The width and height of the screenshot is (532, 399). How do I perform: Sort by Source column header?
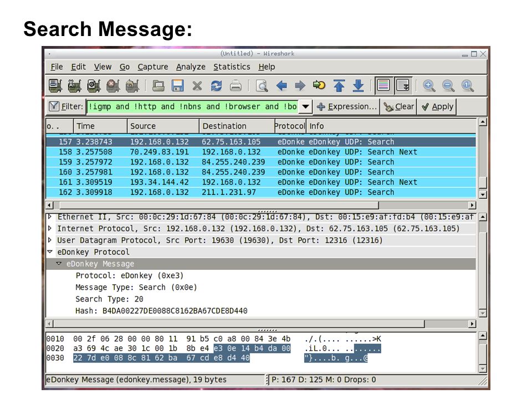[163, 126]
